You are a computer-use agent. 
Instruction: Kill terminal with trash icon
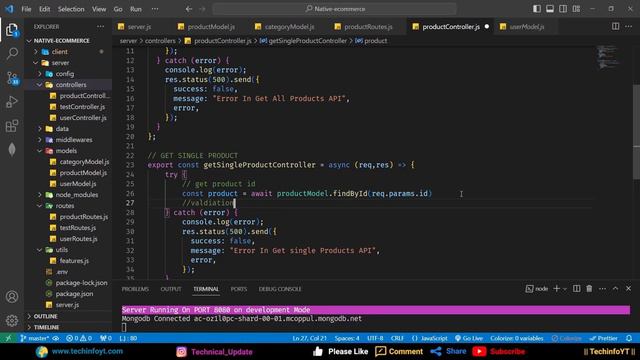point(589,289)
